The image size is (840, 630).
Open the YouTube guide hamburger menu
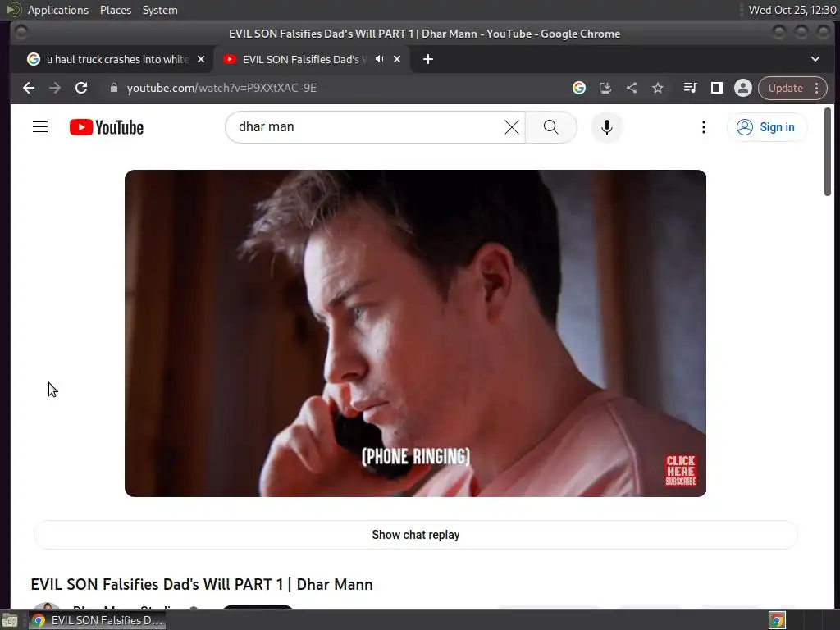[40, 127]
